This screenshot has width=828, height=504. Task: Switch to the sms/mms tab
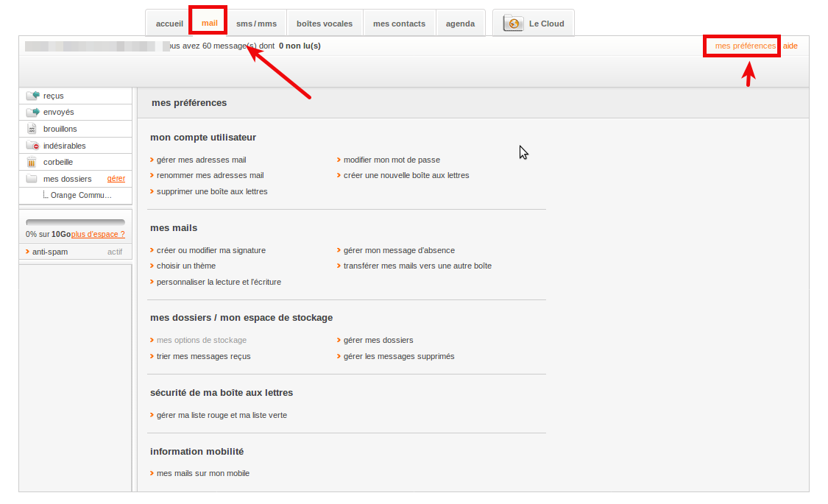(x=256, y=24)
